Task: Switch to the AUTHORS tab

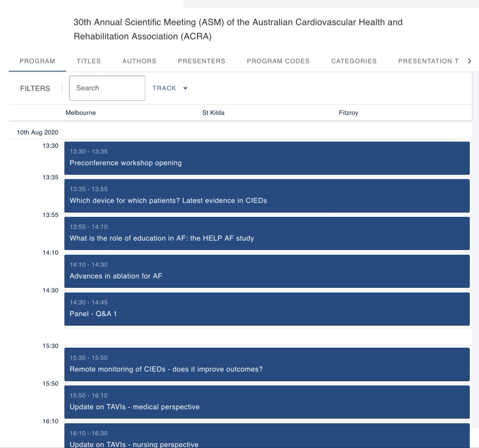Action: [139, 61]
